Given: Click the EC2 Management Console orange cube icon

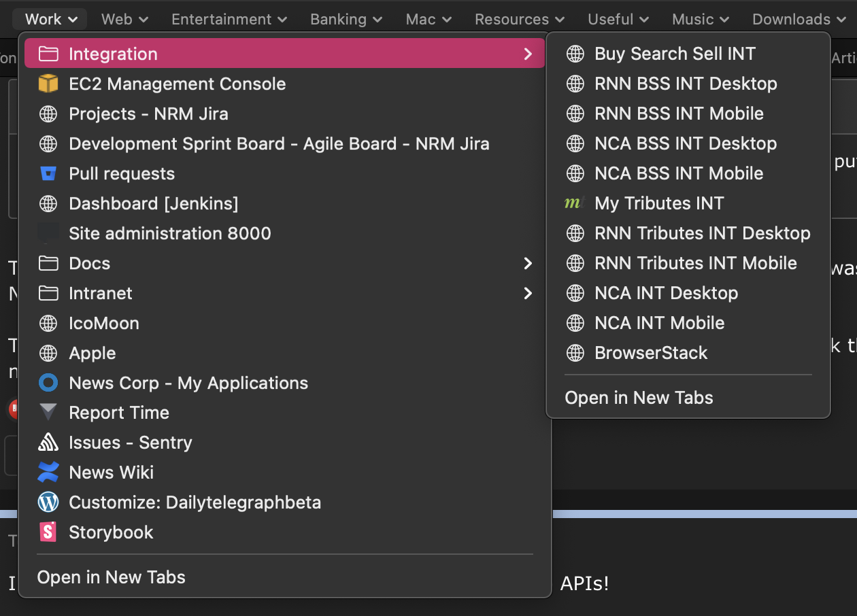Looking at the screenshot, I should pos(48,84).
